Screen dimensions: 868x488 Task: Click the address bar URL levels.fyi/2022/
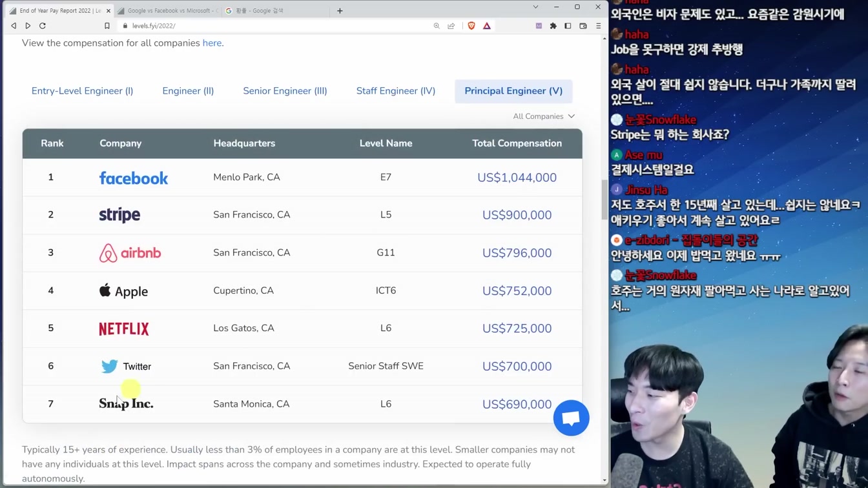tap(154, 26)
